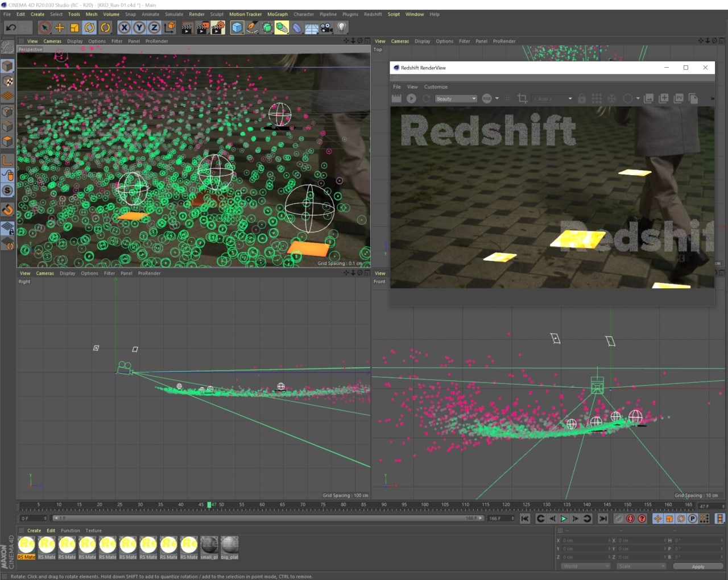Step to the next frame
Image resolution: width=728 pixels, height=580 pixels.
pos(576,519)
